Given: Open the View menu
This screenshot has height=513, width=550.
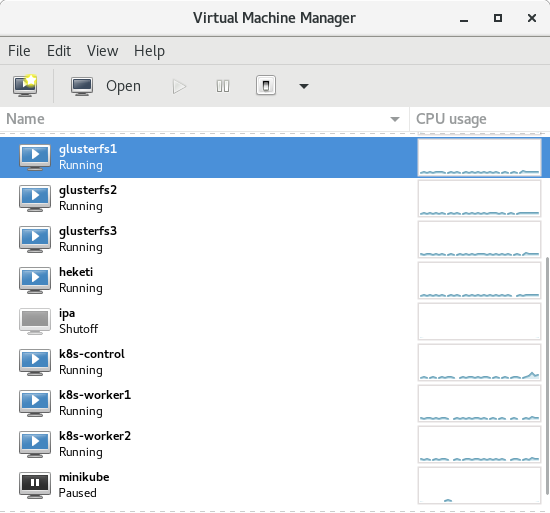Looking at the screenshot, I should point(102,51).
